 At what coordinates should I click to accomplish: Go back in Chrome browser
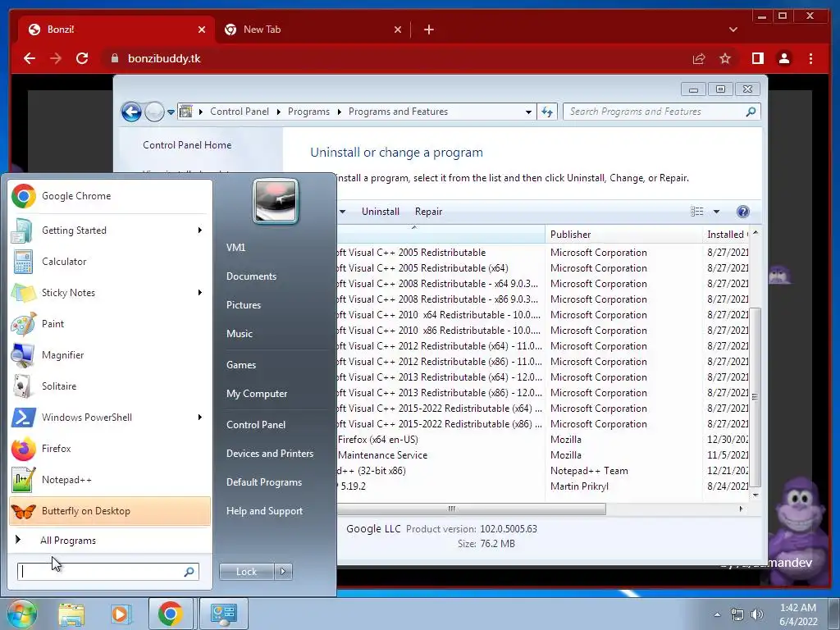pos(30,58)
